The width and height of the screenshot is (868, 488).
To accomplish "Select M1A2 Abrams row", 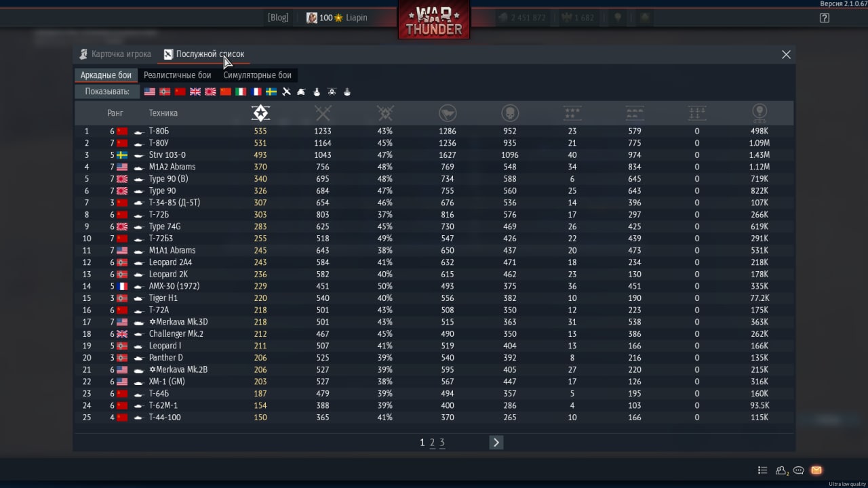I will click(434, 167).
